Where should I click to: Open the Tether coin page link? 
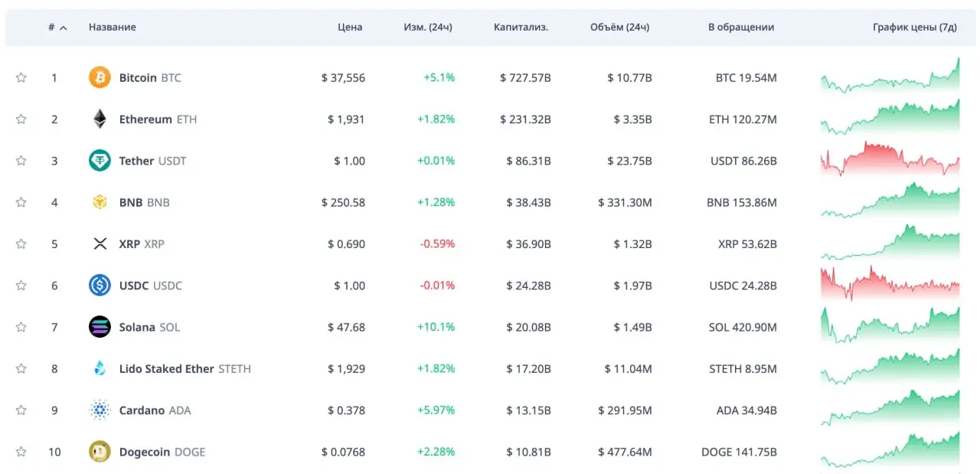(x=152, y=161)
